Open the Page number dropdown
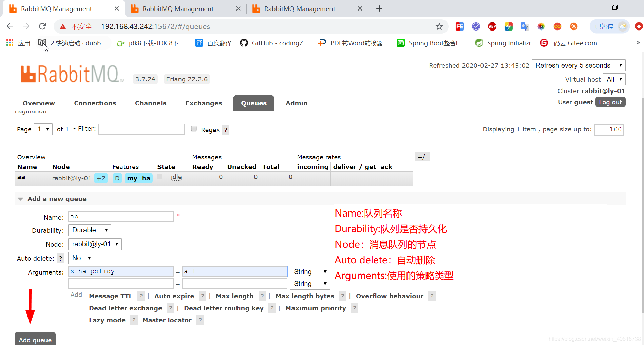The image size is (644, 345). [43, 129]
